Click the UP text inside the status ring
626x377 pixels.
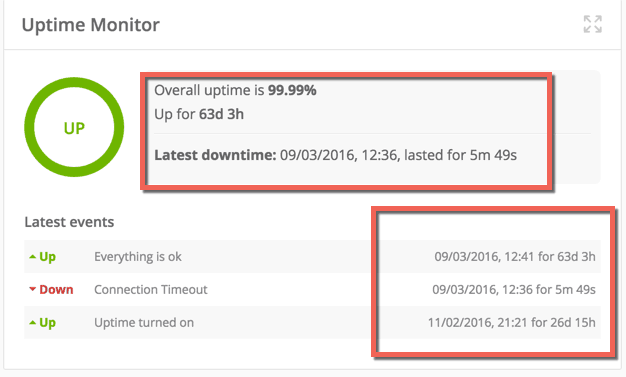(74, 128)
